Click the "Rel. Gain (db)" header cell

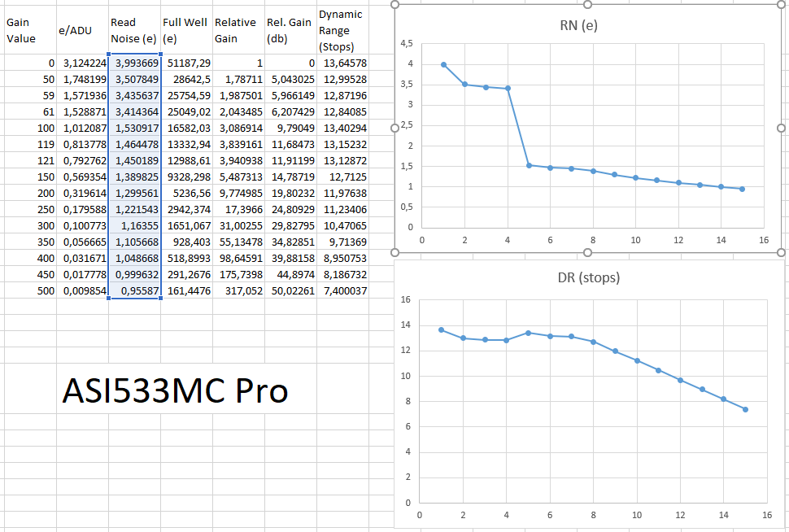coord(290,30)
